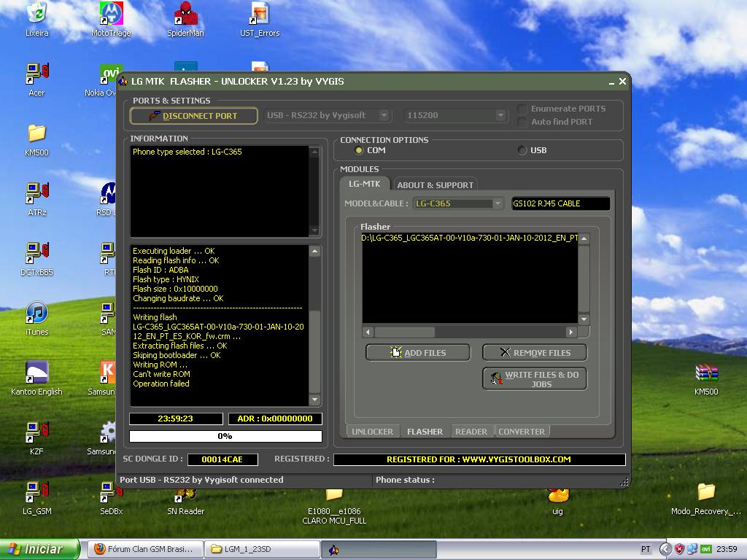
Task: Launch KZF desktop shortcut
Action: coord(36,438)
